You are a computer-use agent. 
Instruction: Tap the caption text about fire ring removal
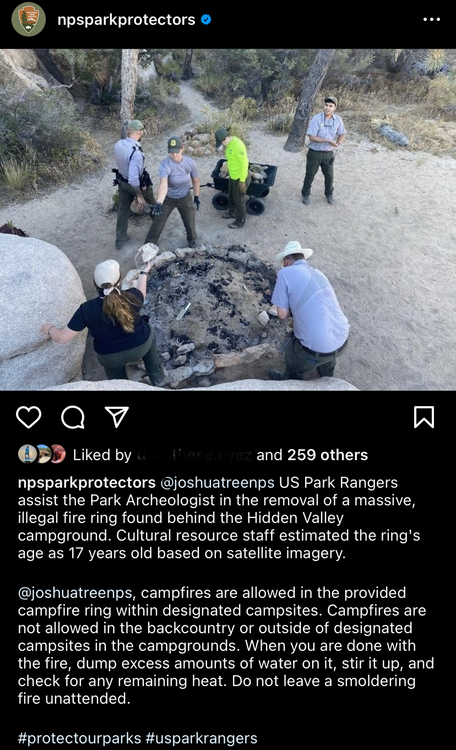click(x=219, y=518)
